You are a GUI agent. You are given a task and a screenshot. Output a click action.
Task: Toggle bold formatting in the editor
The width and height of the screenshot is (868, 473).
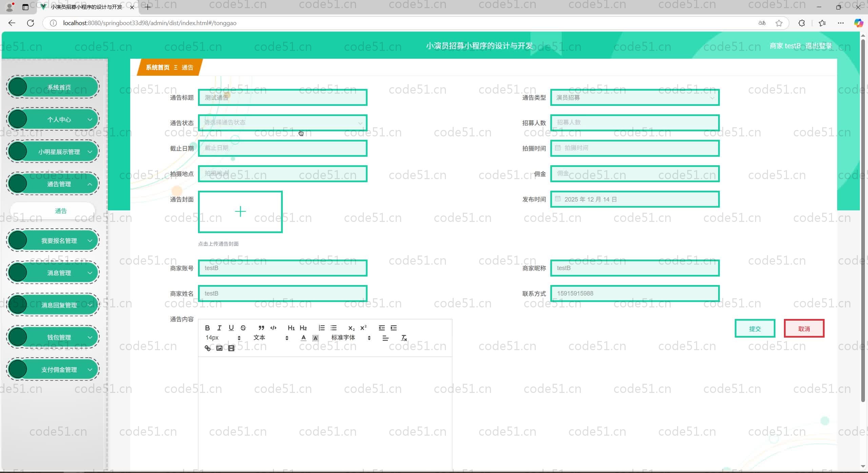point(207,328)
